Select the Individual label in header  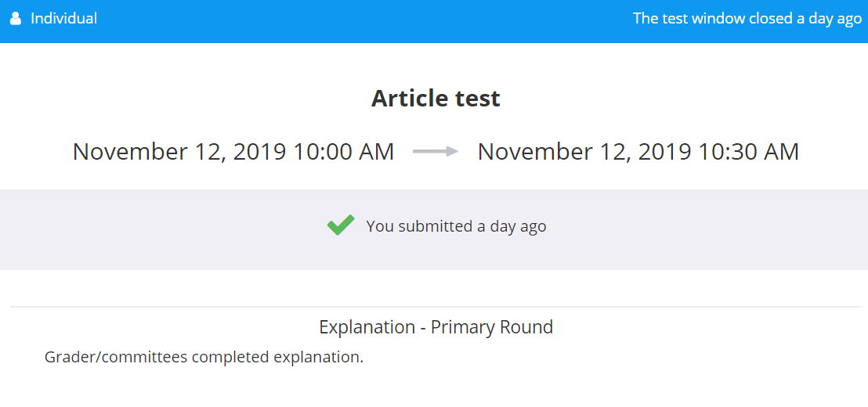(63, 18)
